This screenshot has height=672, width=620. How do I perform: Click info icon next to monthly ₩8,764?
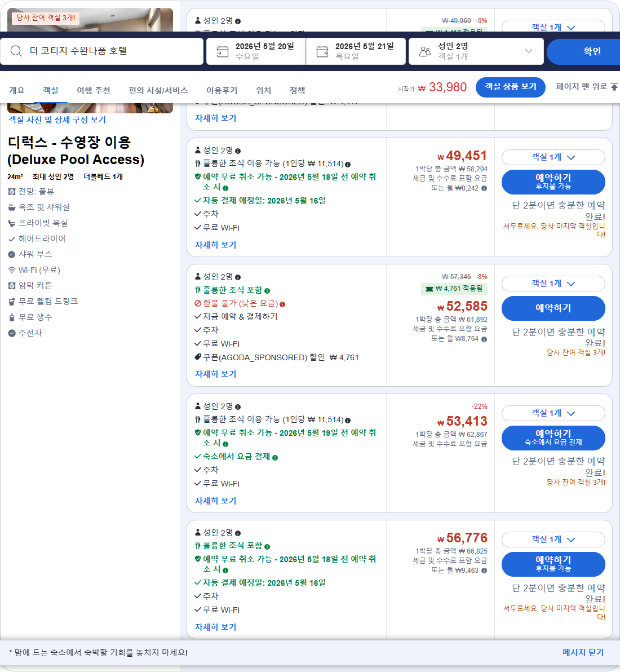pyautogui.click(x=484, y=339)
